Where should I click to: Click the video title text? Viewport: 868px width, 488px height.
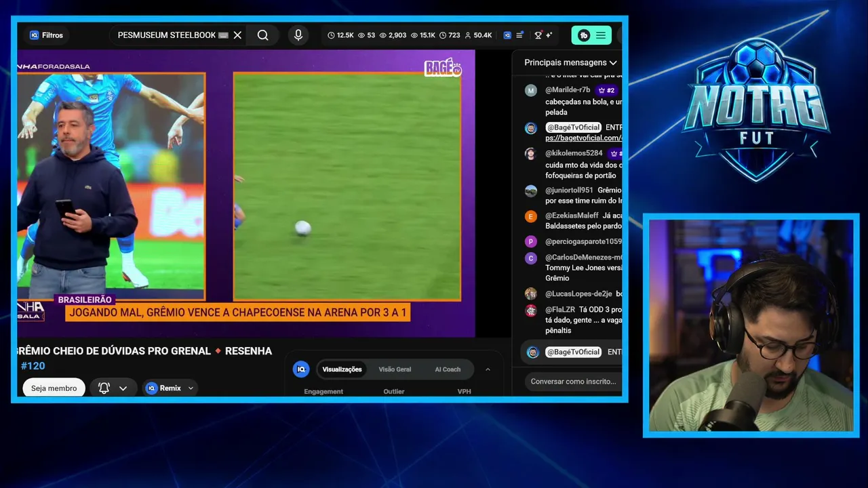[144, 351]
